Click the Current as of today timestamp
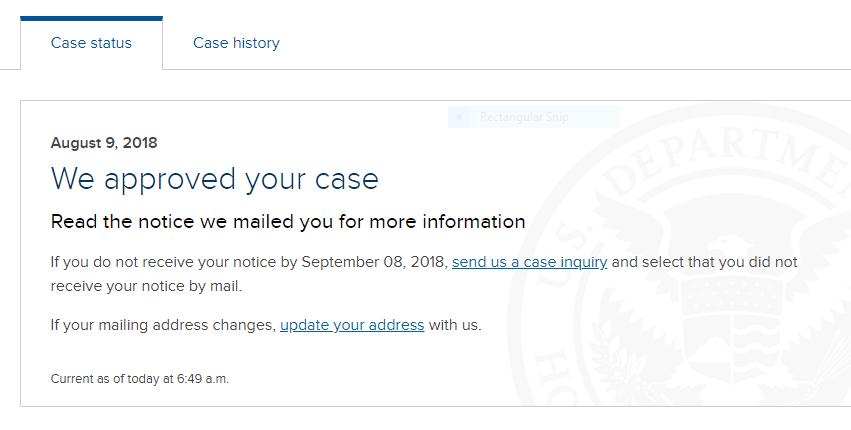This screenshot has height=430, width=851. [x=139, y=379]
